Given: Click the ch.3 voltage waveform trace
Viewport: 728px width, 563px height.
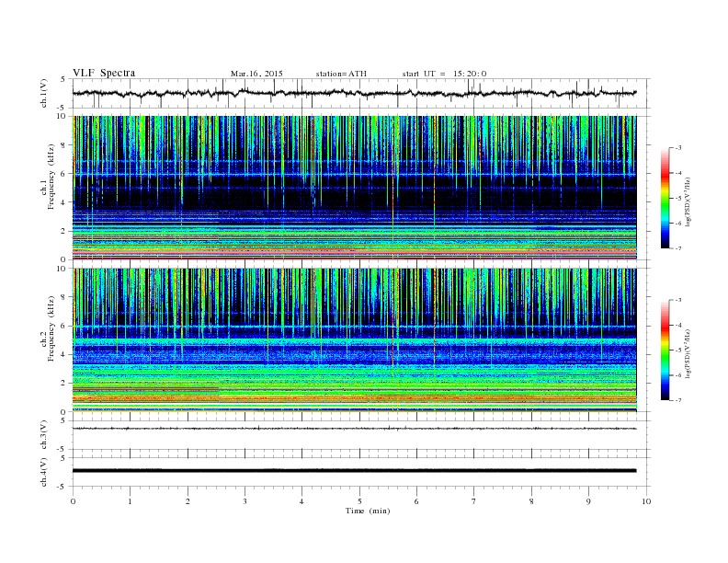Looking at the screenshot, I should [x=355, y=429].
